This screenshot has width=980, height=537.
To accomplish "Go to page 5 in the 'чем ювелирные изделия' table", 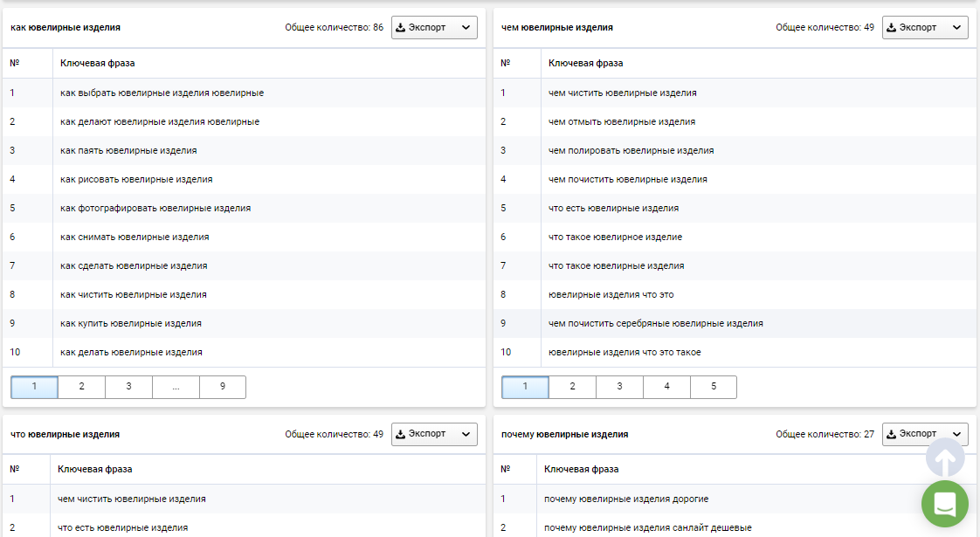I will (714, 387).
